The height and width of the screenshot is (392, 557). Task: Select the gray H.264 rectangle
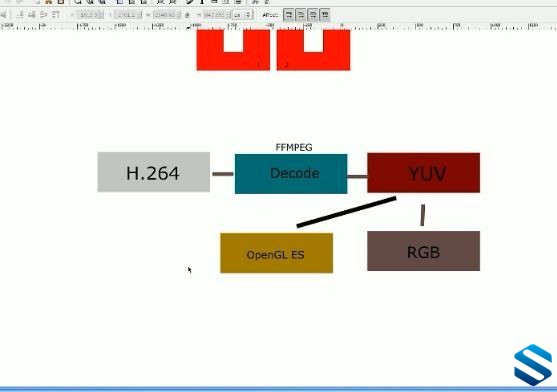click(154, 172)
